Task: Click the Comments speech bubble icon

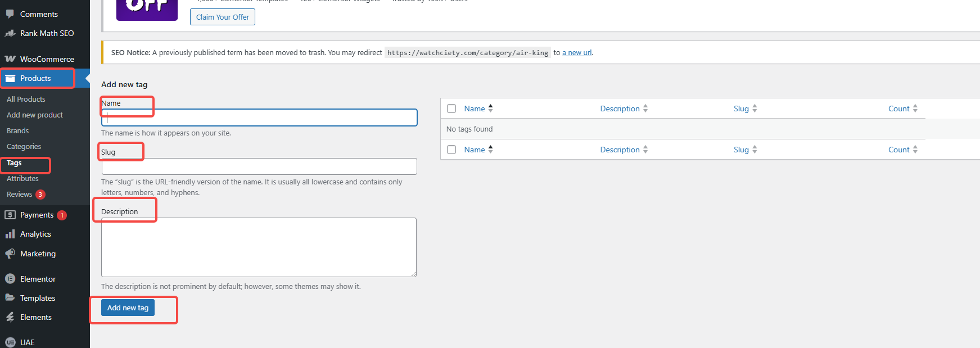Action: click(x=10, y=14)
